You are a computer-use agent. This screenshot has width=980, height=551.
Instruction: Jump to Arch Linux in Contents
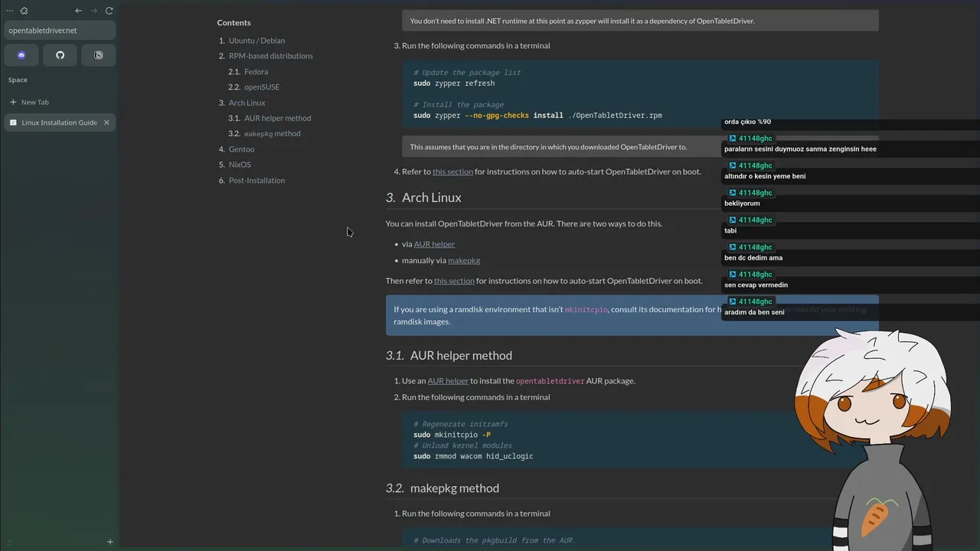[x=247, y=103]
